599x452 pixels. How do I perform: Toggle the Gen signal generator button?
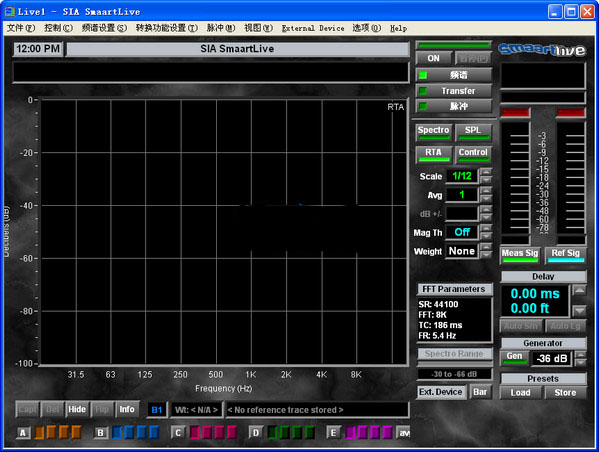[x=514, y=358]
